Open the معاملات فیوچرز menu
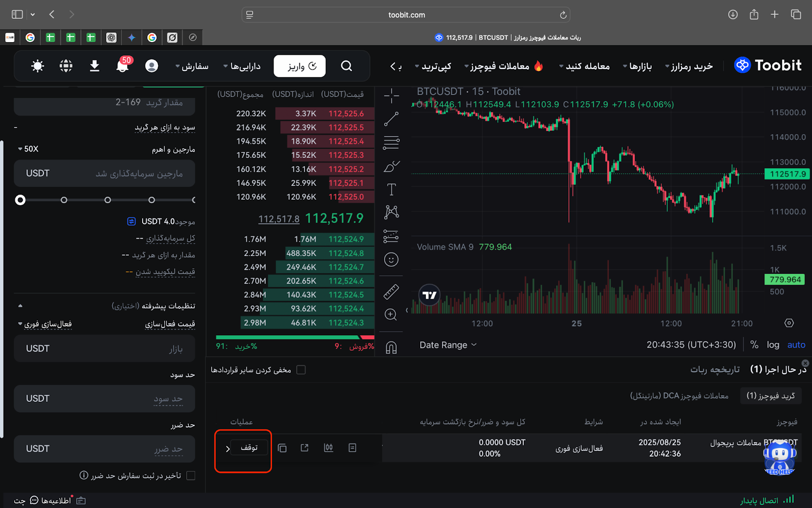Image resolution: width=812 pixels, height=508 pixels. tap(503, 66)
